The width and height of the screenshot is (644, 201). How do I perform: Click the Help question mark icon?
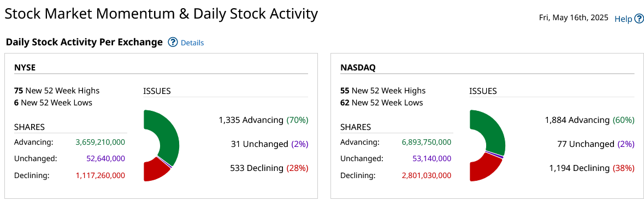click(639, 19)
